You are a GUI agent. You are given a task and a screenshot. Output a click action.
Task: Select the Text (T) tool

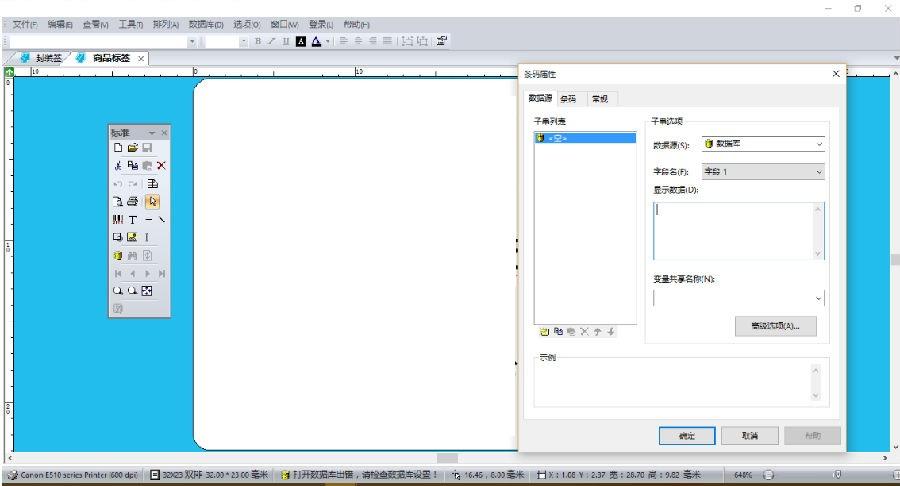133,219
